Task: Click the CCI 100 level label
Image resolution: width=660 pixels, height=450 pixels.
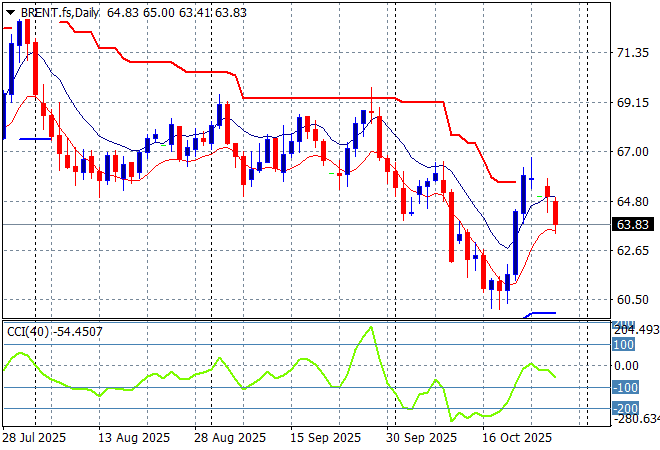Action: pyautogui.click(x=623, y=345)
